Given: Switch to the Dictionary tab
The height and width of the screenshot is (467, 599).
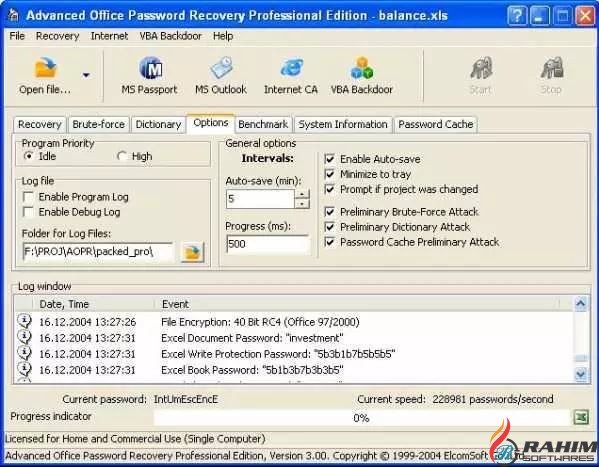Looking at the screenshot, I should click(x=158, y=124).
